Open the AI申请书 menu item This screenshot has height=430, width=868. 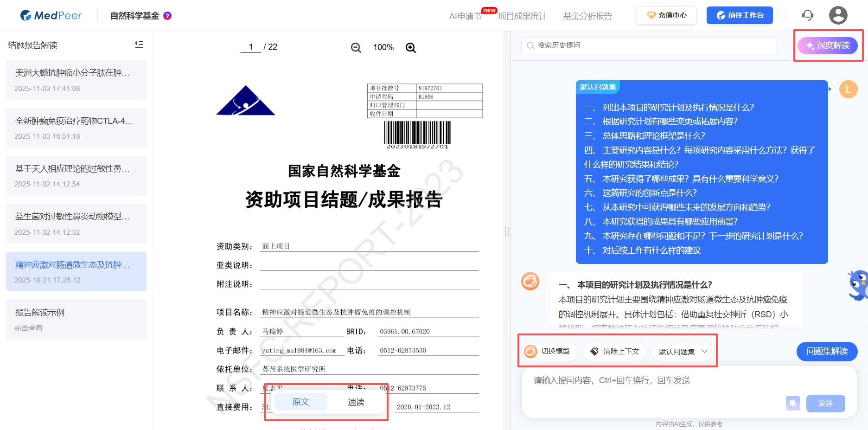[x=465, y=15]
